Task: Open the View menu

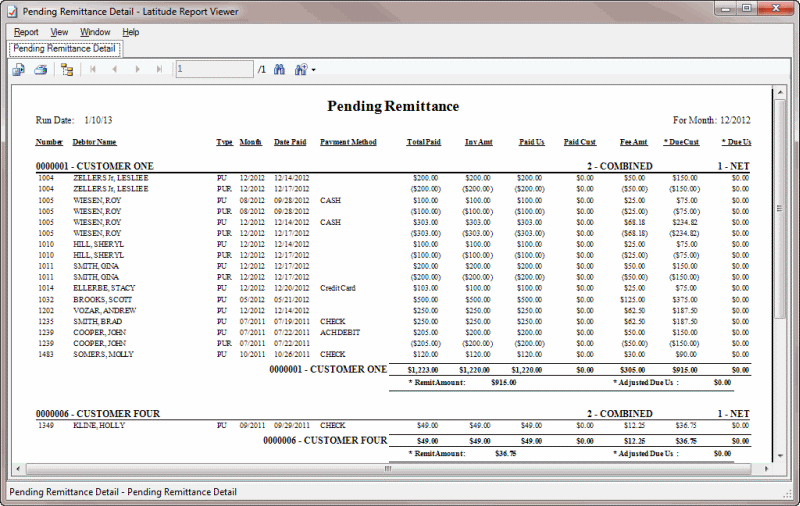Action: point(59,32)
